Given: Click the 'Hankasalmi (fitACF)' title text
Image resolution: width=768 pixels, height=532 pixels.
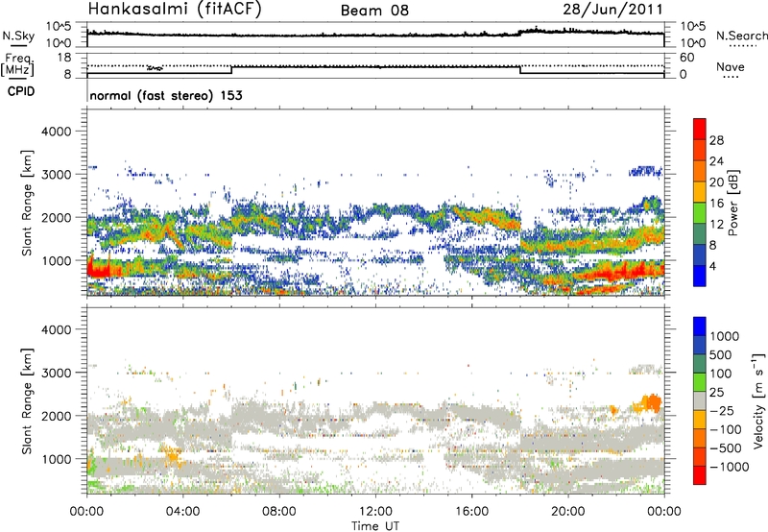Looking at the screenshot, I should (175, 9).
